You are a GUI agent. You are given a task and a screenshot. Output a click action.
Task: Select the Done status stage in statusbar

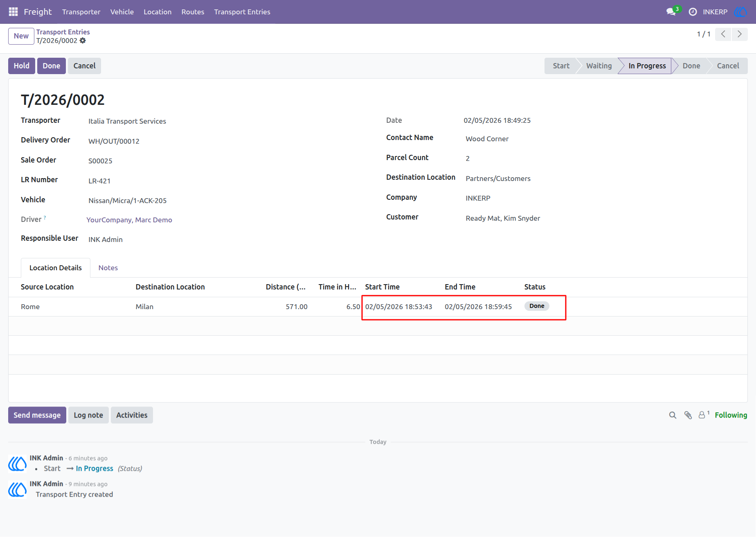pos(691,66)
